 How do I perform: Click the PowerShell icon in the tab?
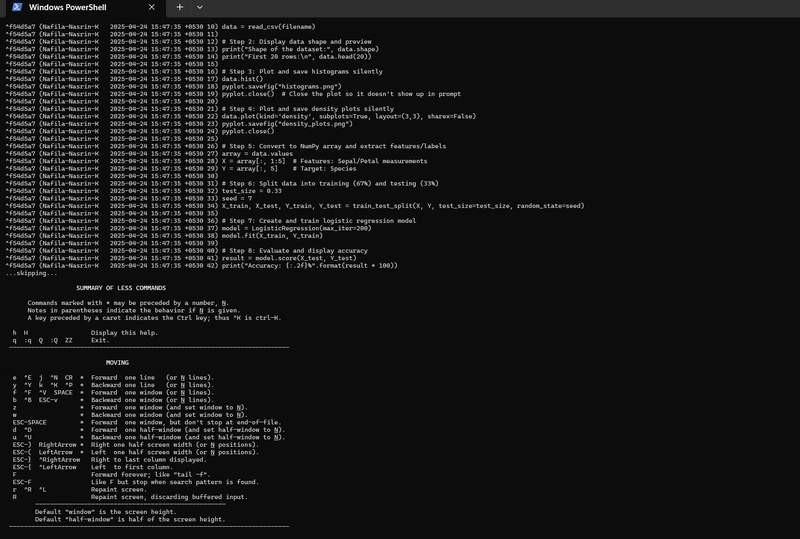point(17,7)
